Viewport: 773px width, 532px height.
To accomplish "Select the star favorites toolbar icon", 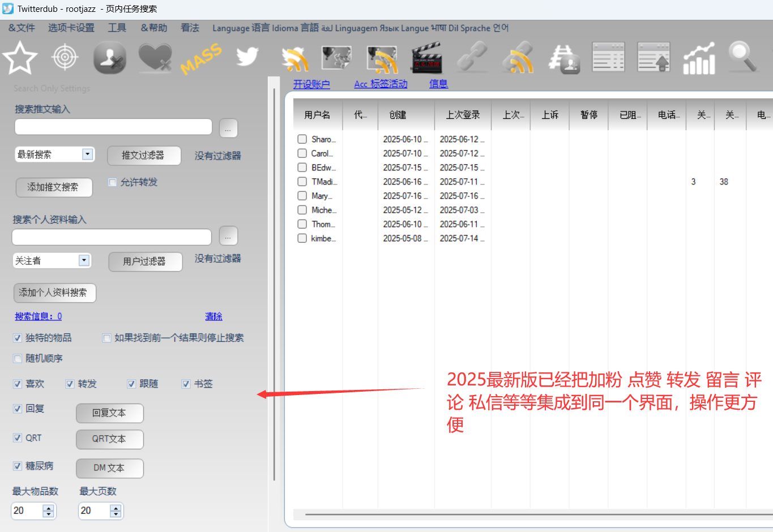I will pyautogui.click(x=20, y=57).
